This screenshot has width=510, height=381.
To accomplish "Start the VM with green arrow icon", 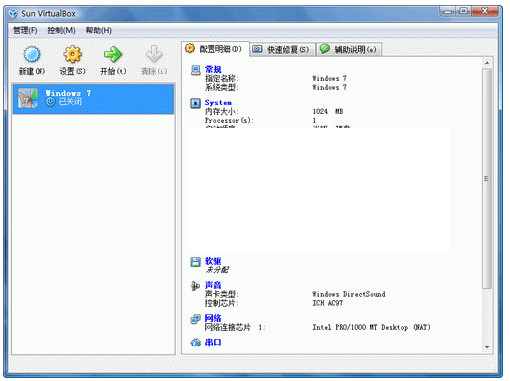I will click(x=113, y=54).
